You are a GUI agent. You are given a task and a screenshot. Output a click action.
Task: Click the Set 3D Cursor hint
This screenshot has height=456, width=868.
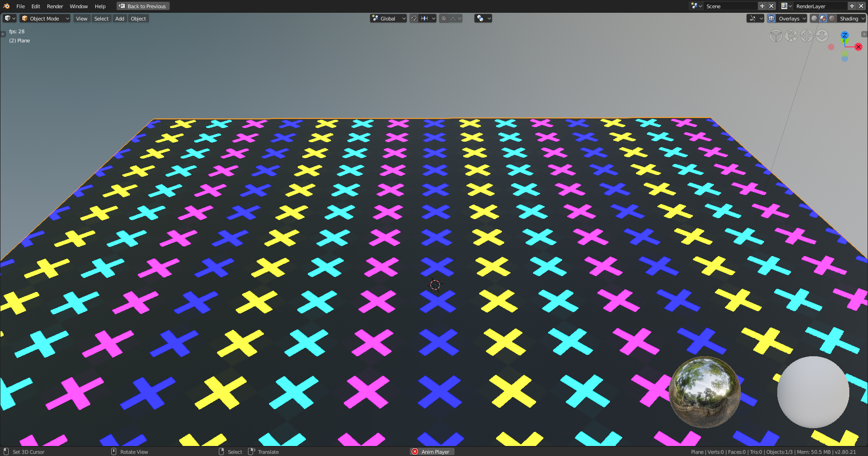pos(28,452)
